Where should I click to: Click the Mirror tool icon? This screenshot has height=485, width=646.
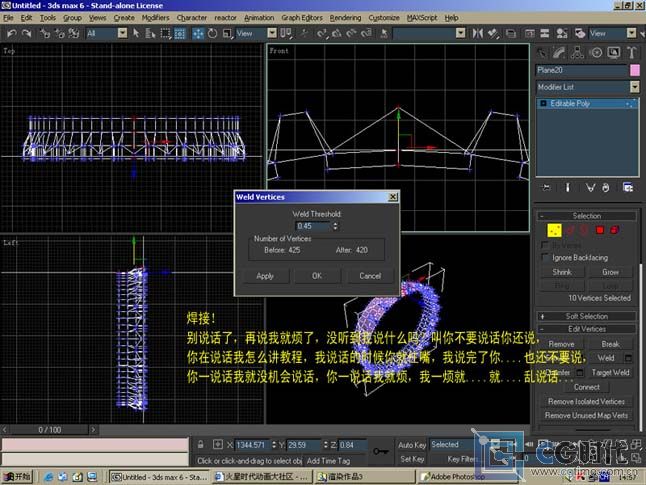pyautogui.click(x=477, y=33)
